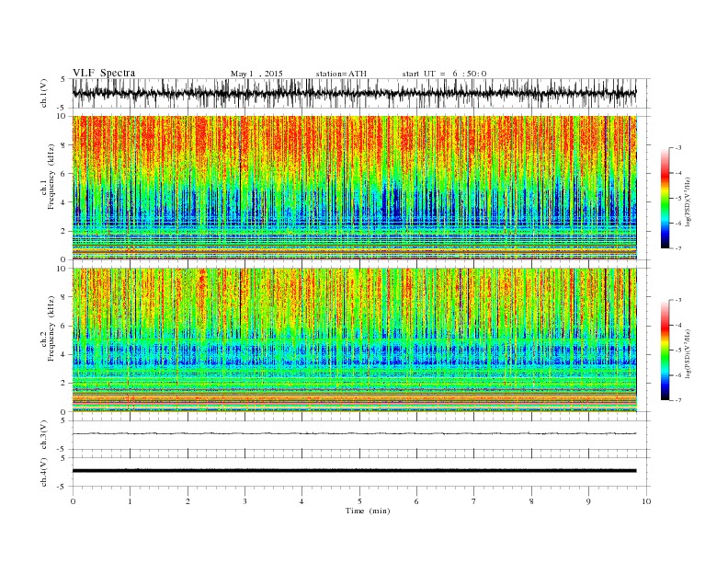Image resolution: width=728 pixels, height=563 pixels.
Task: Click the "10" tick on the time axis
Action: point(646,501)
